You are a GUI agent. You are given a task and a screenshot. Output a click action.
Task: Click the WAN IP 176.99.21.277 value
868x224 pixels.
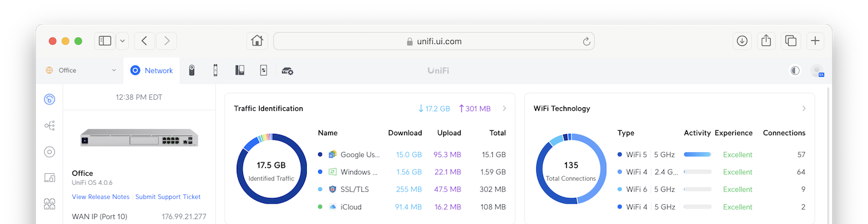click(x=184, y=217)
